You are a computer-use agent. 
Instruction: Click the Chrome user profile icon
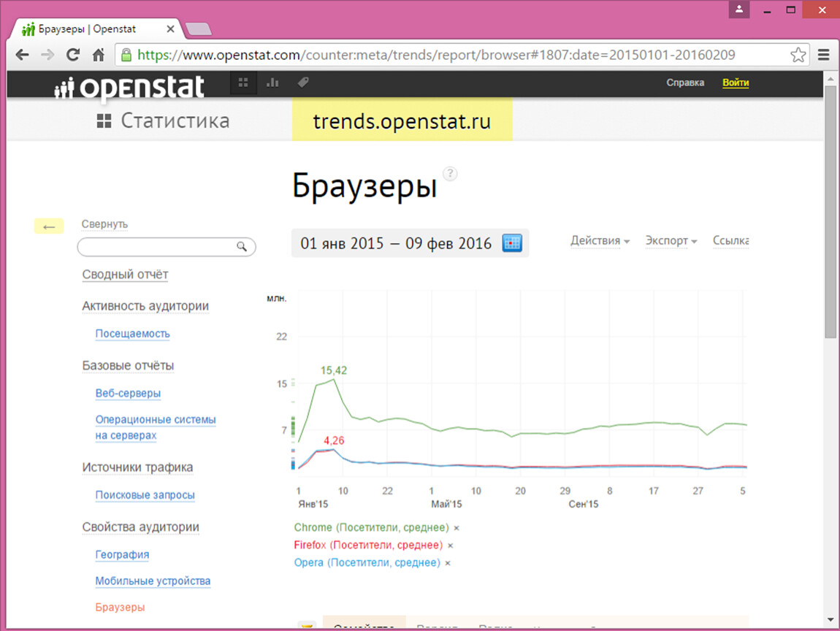click(x=738, y=9)
